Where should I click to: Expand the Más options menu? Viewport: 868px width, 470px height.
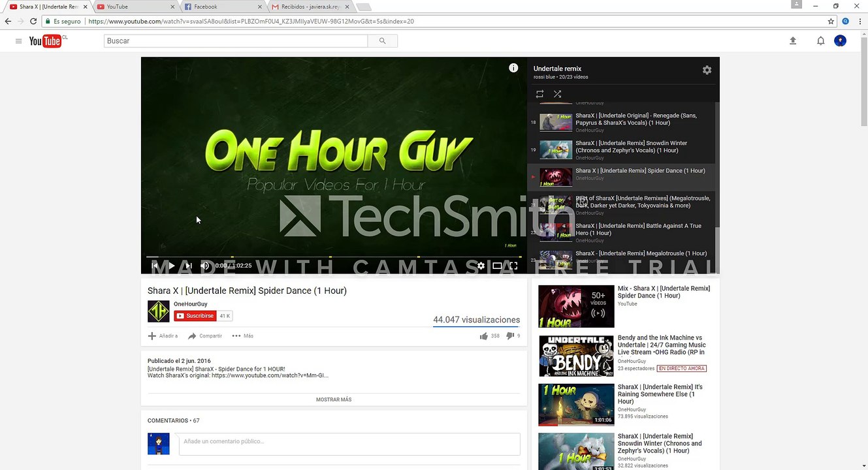pos(243,336)
